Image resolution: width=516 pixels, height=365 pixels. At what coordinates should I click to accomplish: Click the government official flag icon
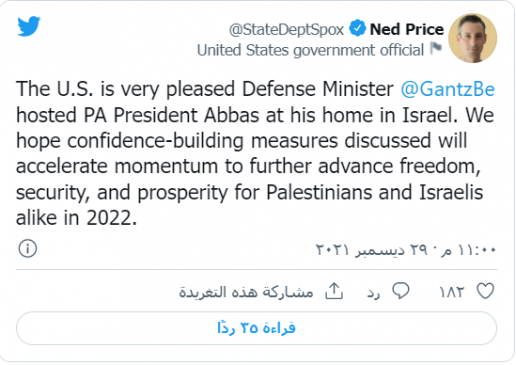pyautogui.click(x=436, y=49)
